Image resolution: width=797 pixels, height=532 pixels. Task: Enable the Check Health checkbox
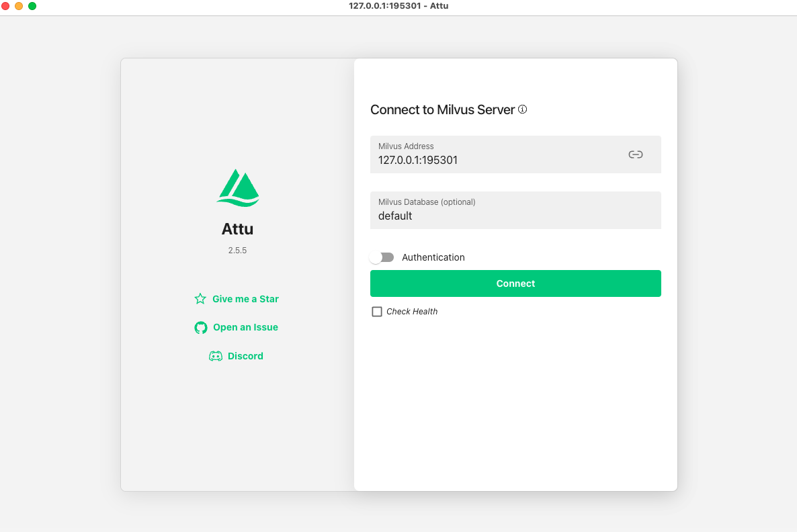[x=376, y=312]
